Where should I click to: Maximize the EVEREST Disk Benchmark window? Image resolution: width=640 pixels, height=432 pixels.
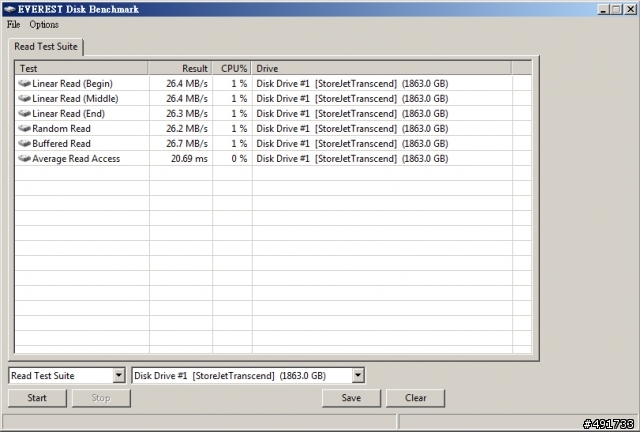click(x=616, y=9)
